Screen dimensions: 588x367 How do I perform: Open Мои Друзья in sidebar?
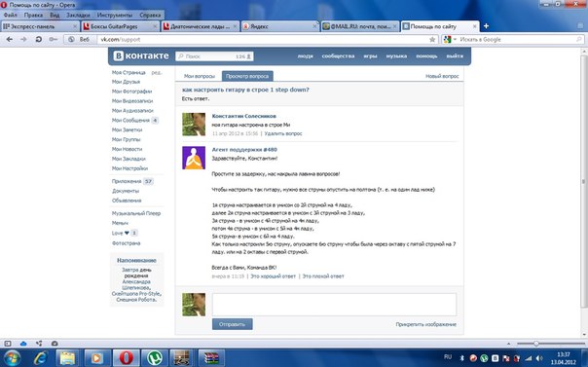click(126, 82)
